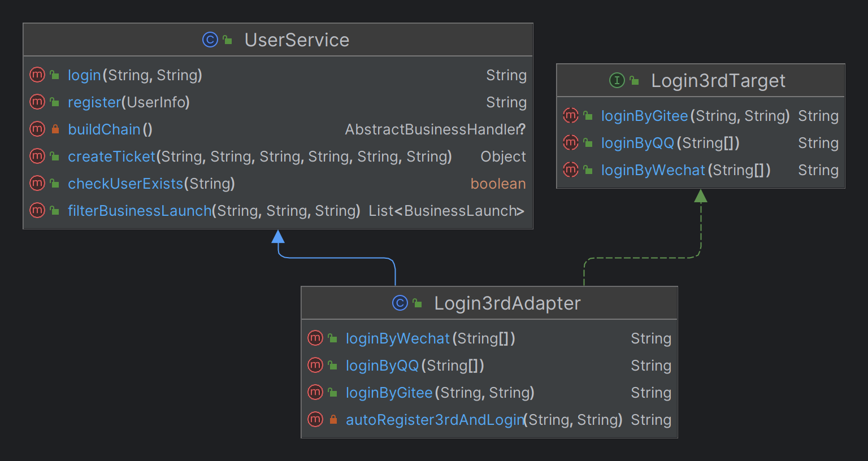Viewport: 868px width, 461px height.
Task: Click loginByGitee in the Login3rdAdapter box
Action: pyautogui.click(x=389, y=393)
